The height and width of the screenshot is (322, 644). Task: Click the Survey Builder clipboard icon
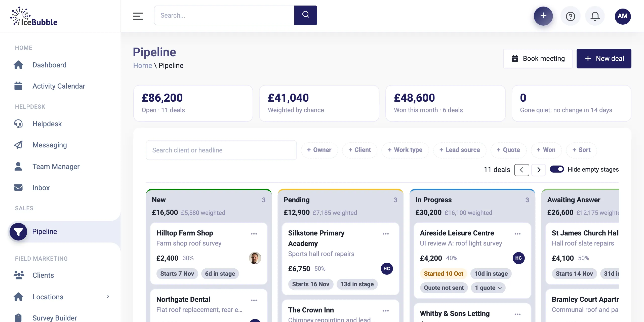(x=18, y=318)
